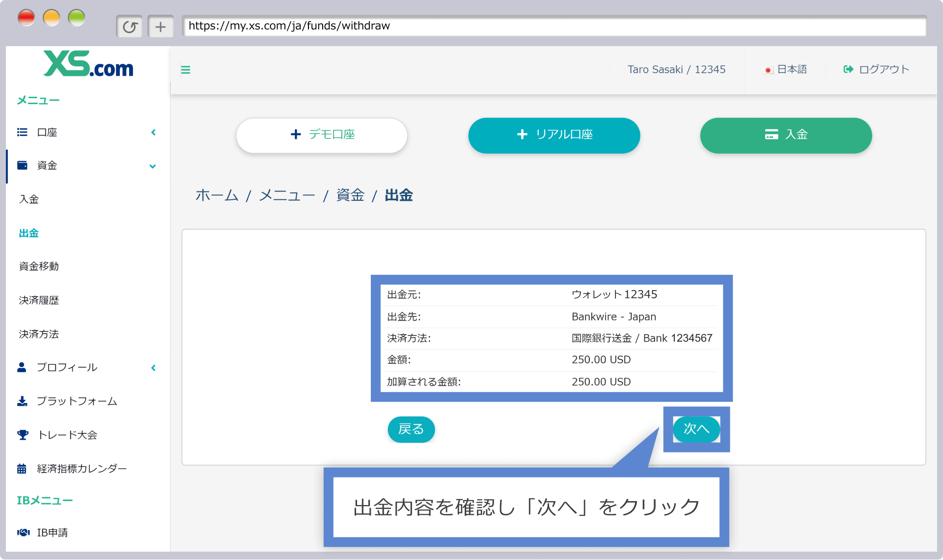The height and width of the screenshot is (560, 943).
Task: Click the 出金元: label
Action: [404, 294]
